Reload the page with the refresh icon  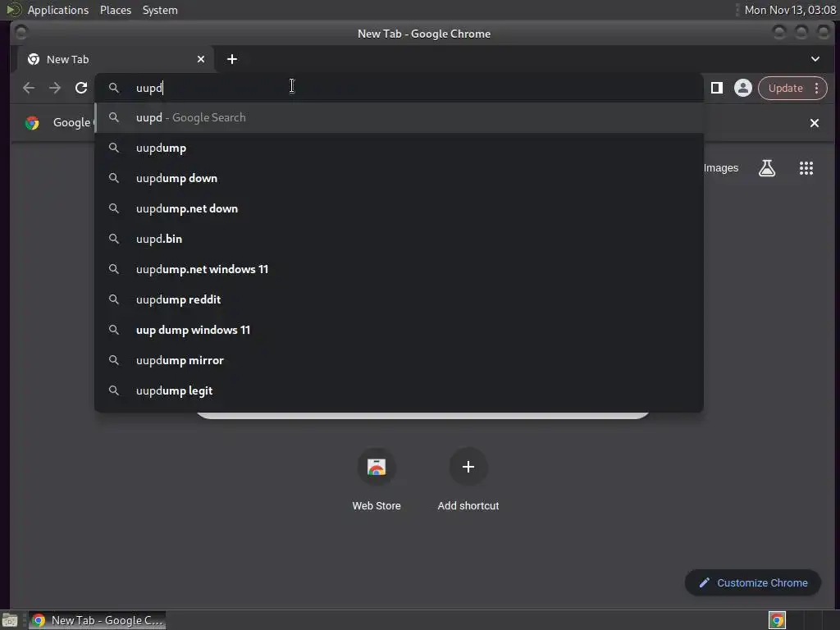[81, 88]
